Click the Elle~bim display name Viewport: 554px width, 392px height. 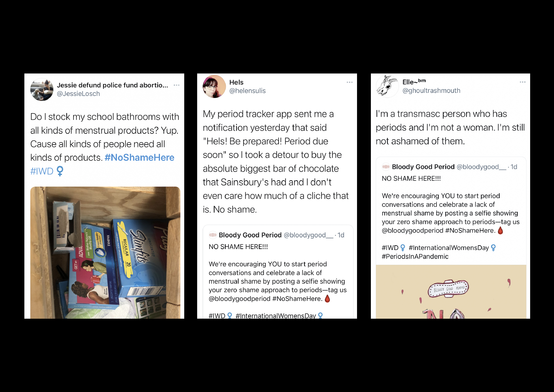point(414,82)
